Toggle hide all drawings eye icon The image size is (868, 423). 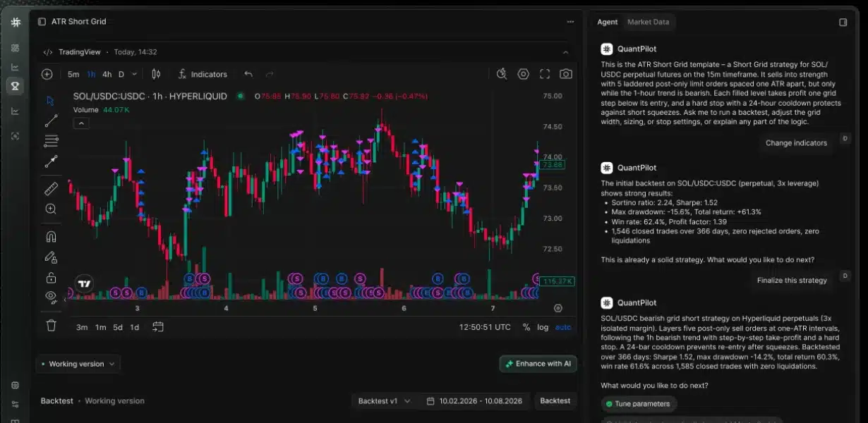[x=51, y=297]
